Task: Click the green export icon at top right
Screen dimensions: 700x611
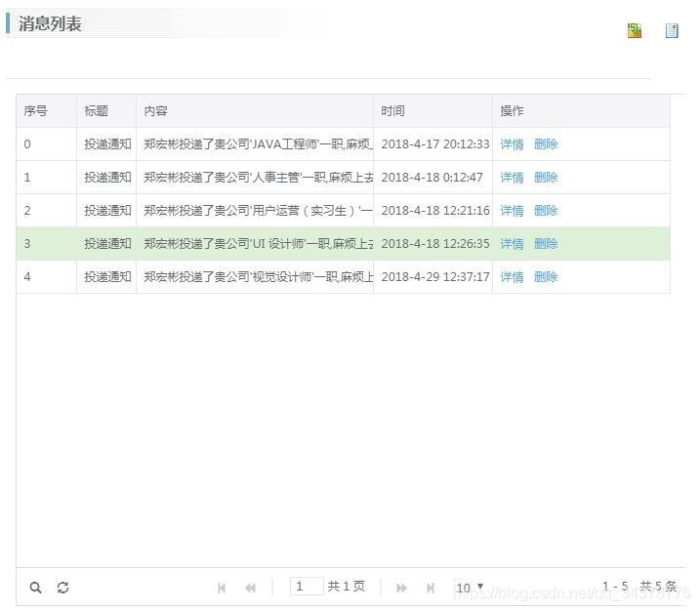Action: tap(635, 30)
